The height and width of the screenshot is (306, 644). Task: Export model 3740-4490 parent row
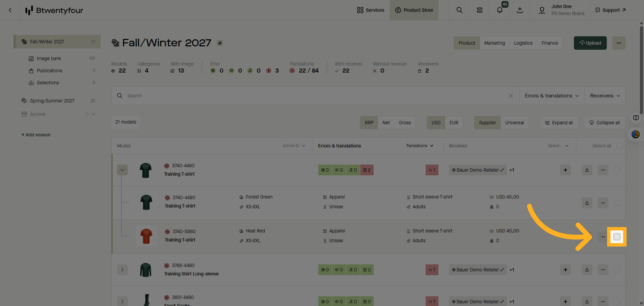click(x=587, y=170)
